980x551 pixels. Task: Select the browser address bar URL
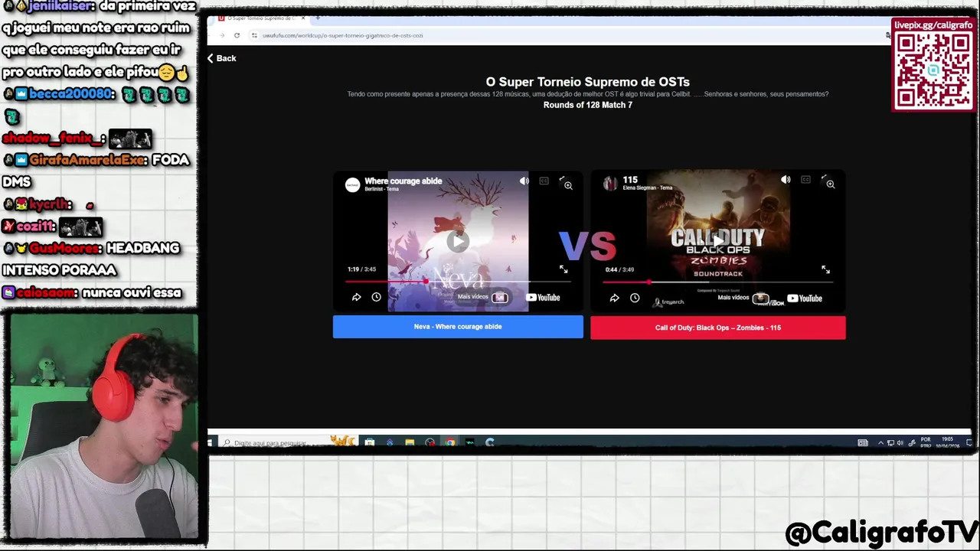click(342, 35)
